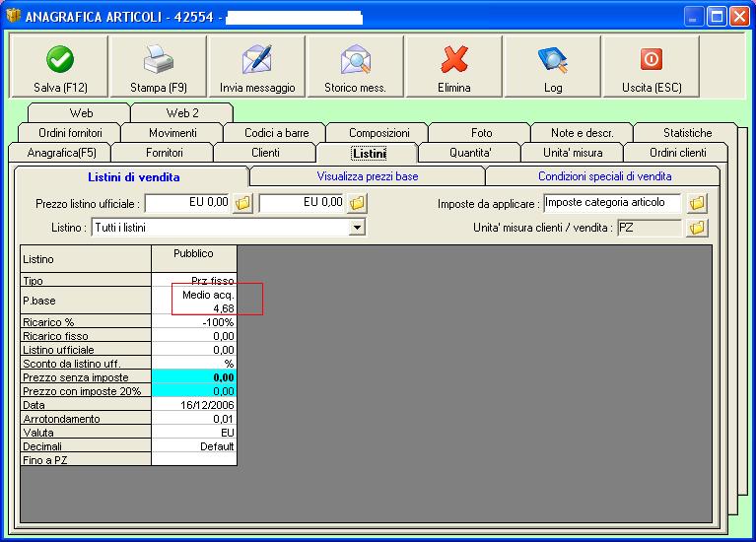This screenshot has height=542, width=756.
Task: Open folder next to second Prezzo listino field
Action: (x=357, y=203)
